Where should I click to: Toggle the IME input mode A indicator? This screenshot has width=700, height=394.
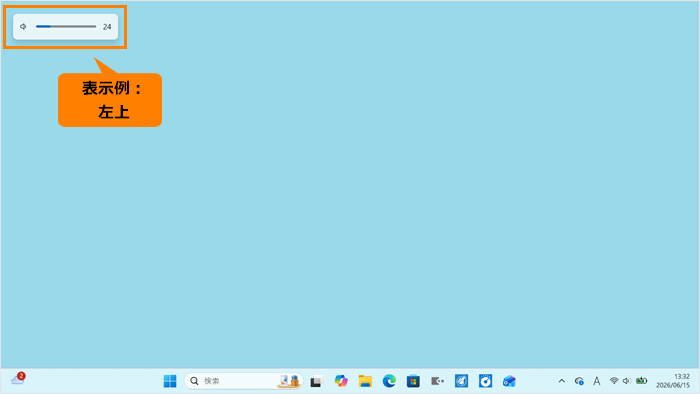pyautogui.click(x=596, y=381)
